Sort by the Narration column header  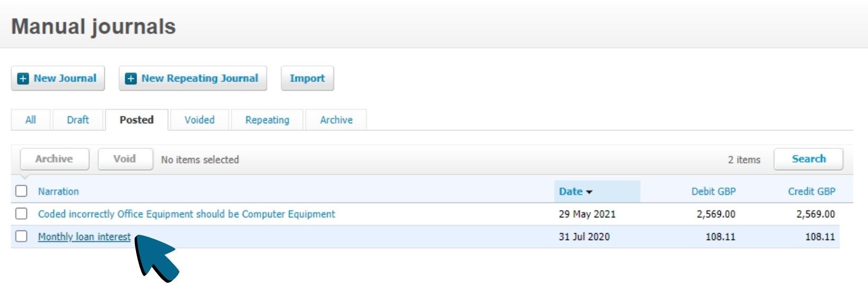pyautogui.click(x=58, y=191)
